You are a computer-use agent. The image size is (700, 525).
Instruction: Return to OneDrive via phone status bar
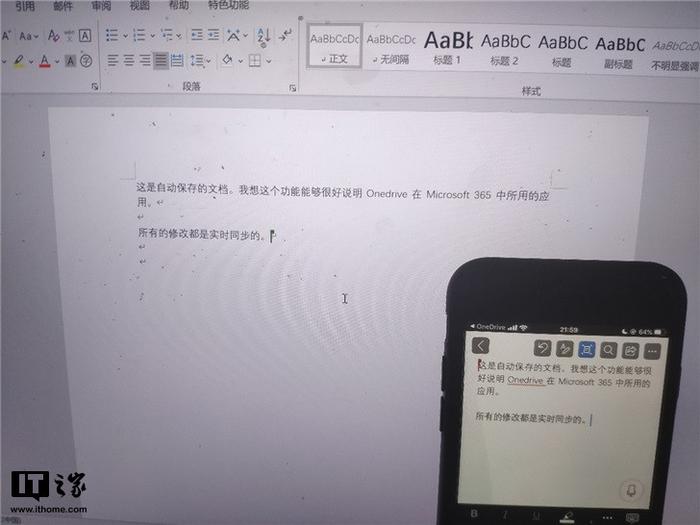tap(488, 327)
